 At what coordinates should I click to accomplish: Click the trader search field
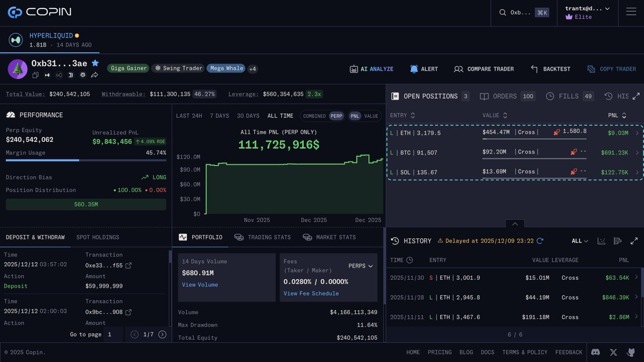coord(523,12)
